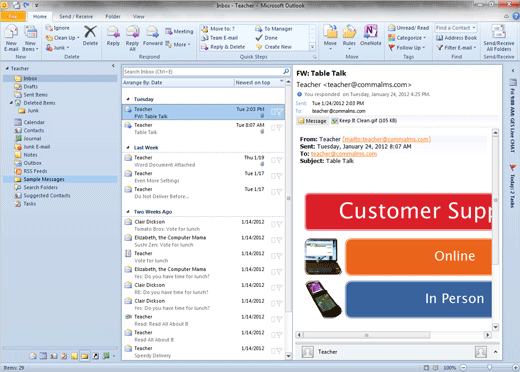
Task: Collapse the Teacher mailbox tree
Action: pos(7,68)
